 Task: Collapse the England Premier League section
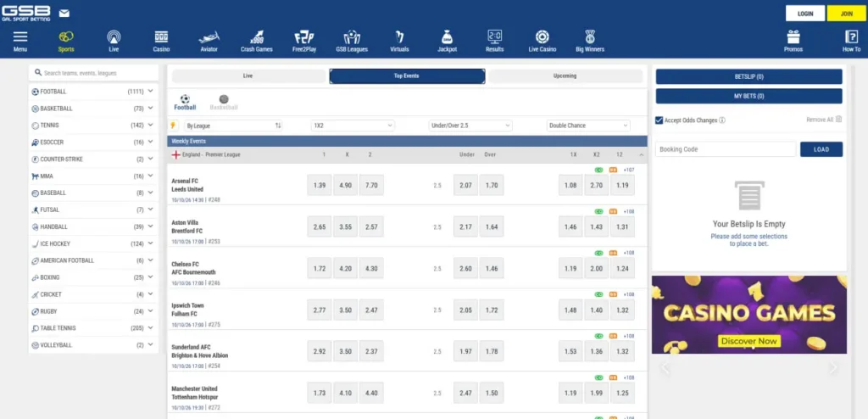[641, 155]
